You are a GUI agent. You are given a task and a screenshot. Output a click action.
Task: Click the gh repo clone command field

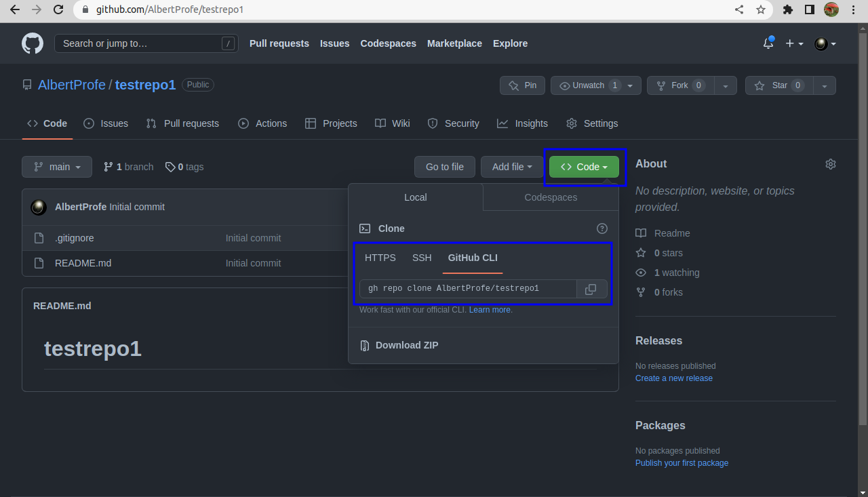(x=468, y=289)
